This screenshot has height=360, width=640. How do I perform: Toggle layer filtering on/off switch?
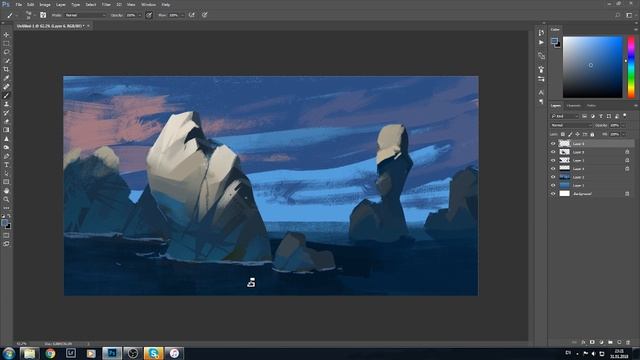click(625, 116)
